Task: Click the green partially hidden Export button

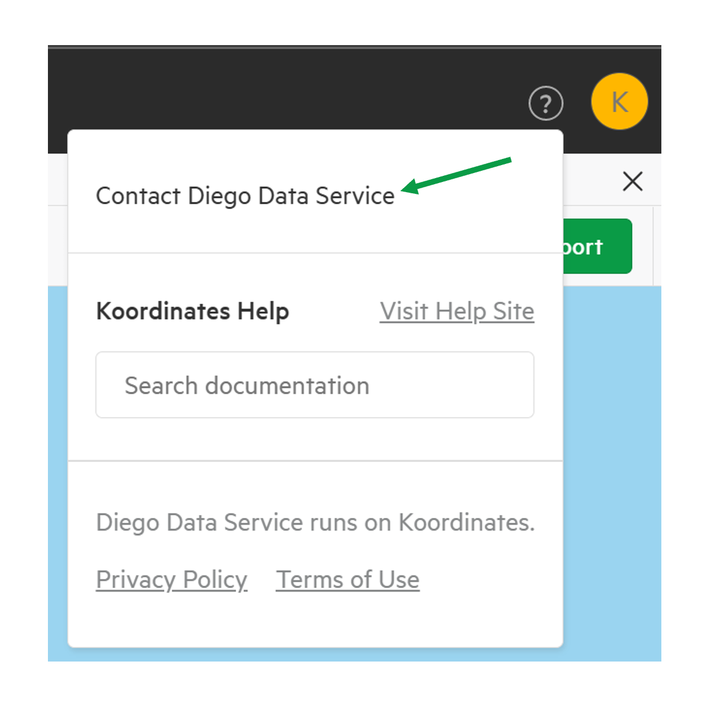Action: (x=597, y=246)
